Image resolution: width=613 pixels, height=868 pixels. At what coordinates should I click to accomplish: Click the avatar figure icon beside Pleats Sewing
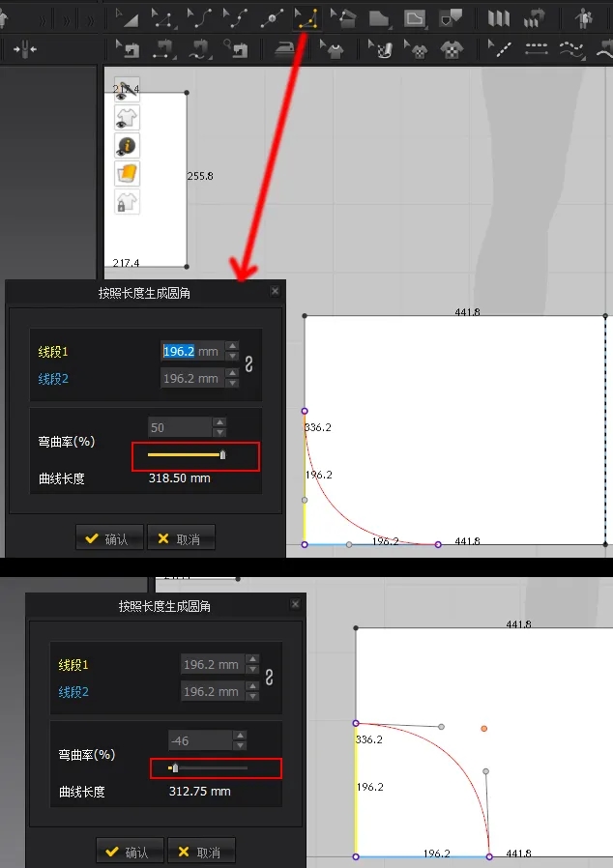(x=584, y=18)
